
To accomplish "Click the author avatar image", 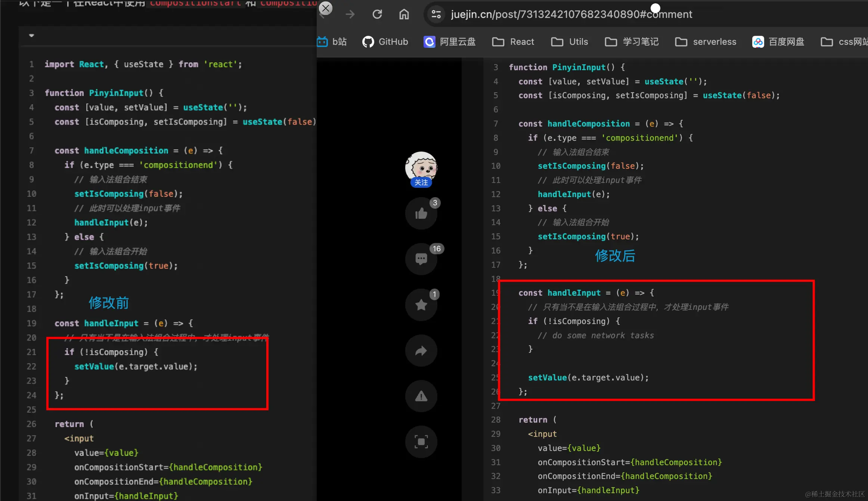I will pos(421,166).
